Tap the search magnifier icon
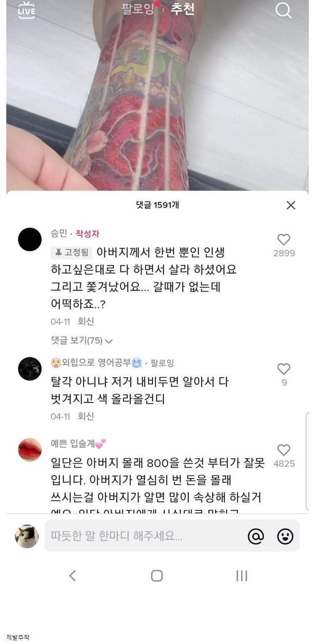The height and width of the screenshot is (644, 329). (283, 10)
